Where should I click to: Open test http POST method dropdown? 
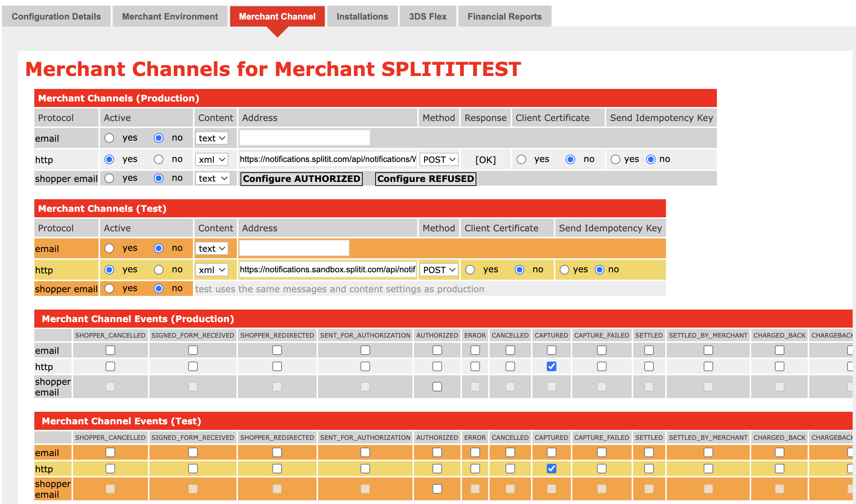pyautogui.click(x=439, y=270)
